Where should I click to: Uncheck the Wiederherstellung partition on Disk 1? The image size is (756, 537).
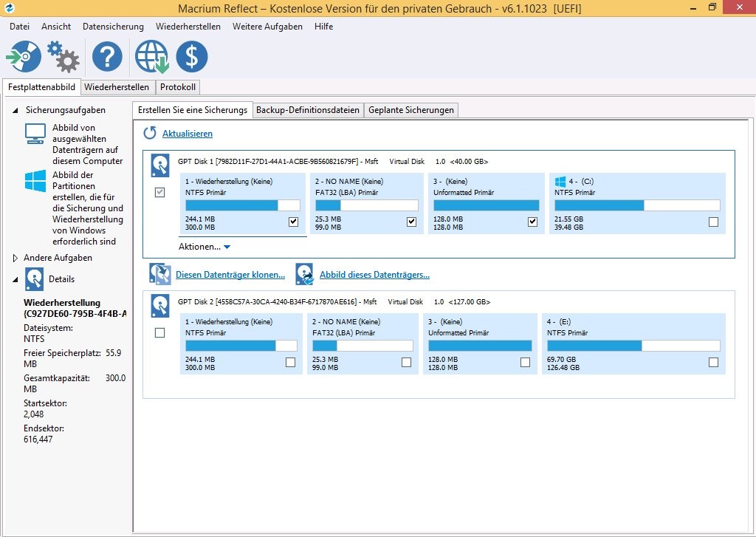coord(294,222)
